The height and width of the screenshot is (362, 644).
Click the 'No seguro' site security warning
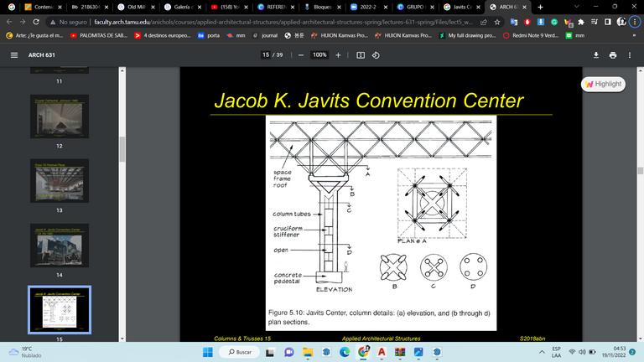click(x=68, y=22)
